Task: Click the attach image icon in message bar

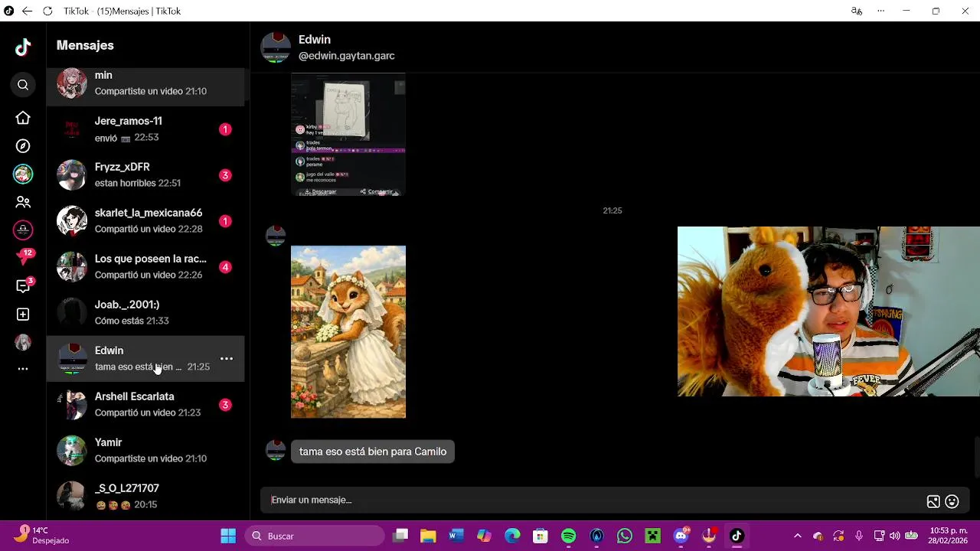Action: click(933, 502)
